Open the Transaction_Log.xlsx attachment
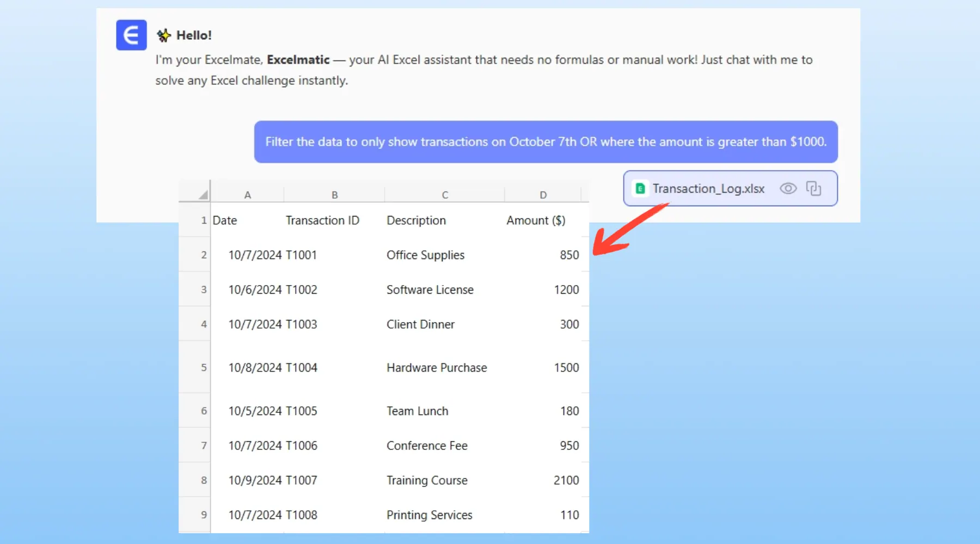 [x=708, y=189]
